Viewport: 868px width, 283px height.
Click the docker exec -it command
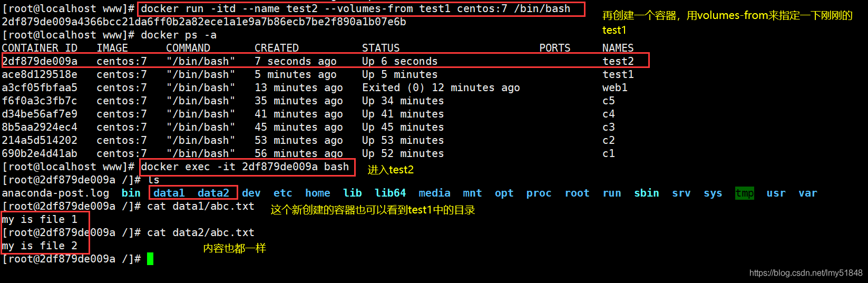click(x=245, y=167)
